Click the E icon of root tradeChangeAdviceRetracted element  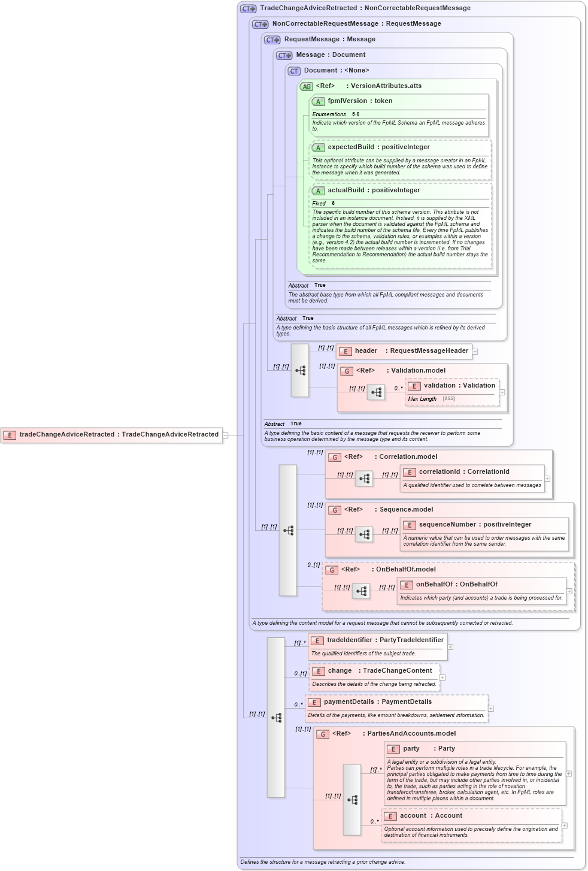9,435
